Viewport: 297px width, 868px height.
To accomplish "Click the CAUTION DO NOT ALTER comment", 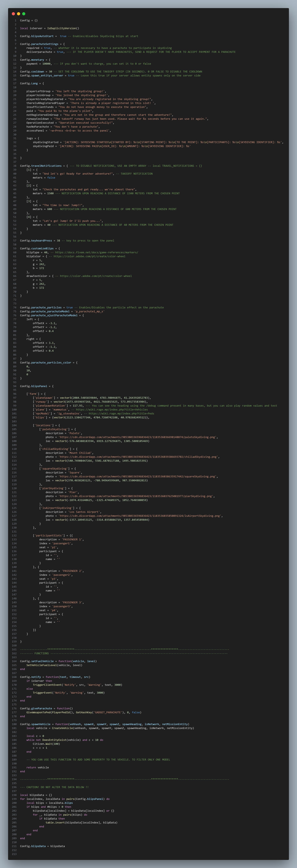I will point(54,787).
